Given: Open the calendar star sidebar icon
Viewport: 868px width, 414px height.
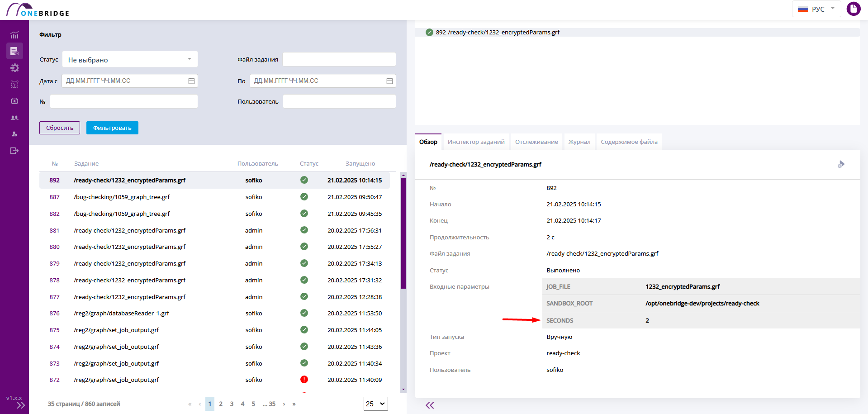Looking at the screenshot, I should 14,101.
